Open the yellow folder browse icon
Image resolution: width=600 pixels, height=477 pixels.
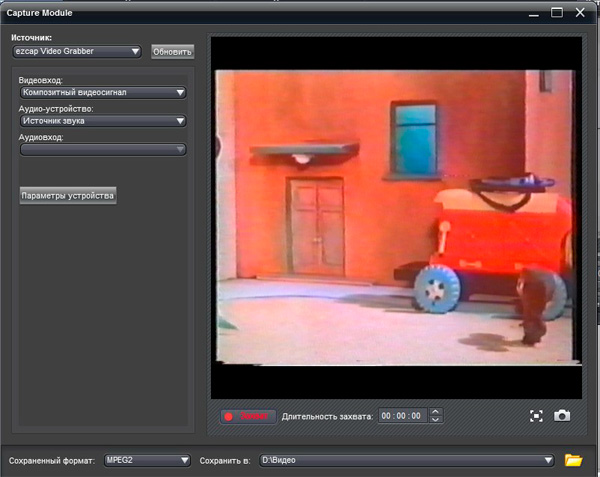(573, 460)
